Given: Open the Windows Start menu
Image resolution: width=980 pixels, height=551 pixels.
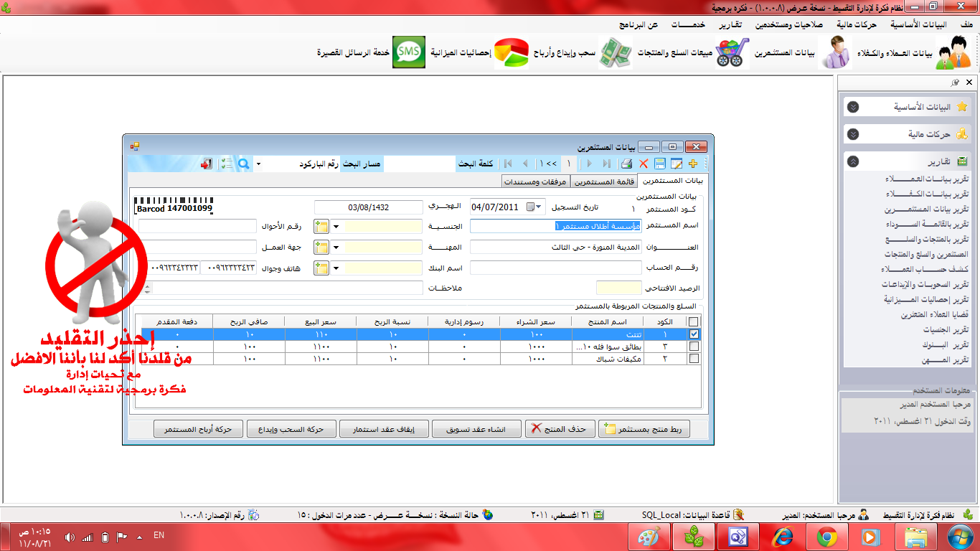Looking at the screenshot, I should click(960, 537).
